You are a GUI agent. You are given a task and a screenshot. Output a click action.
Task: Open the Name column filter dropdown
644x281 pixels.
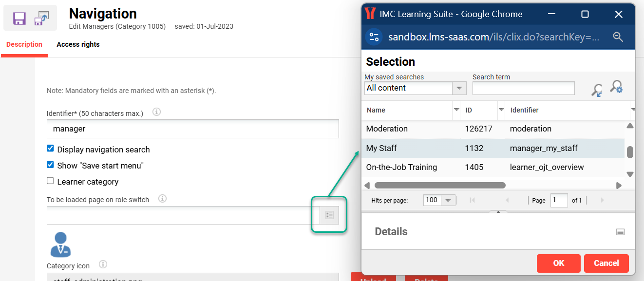pos(456,110)
